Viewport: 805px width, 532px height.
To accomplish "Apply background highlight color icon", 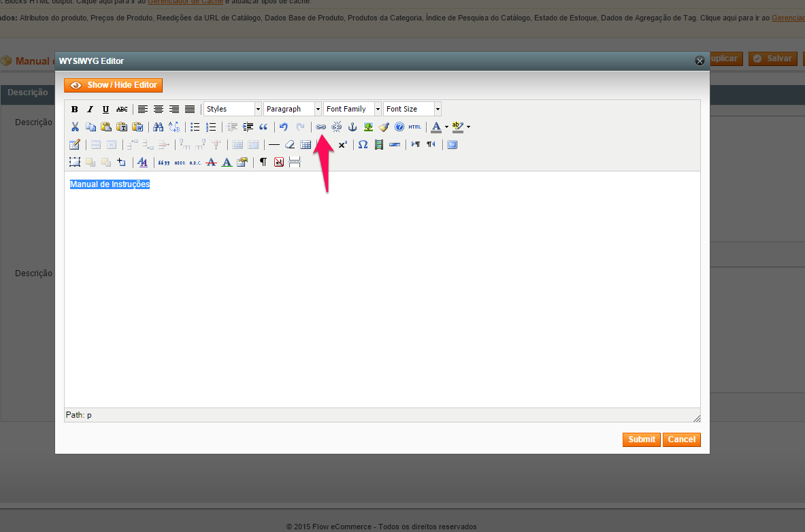I will pyautogui.click(x=457, y=127).
